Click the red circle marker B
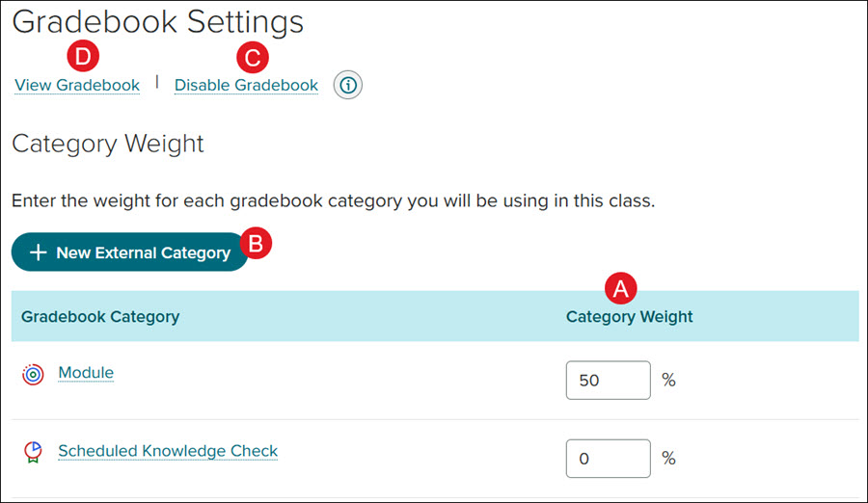The width and height of the screenshot is (868, 503). pos(256,243)
